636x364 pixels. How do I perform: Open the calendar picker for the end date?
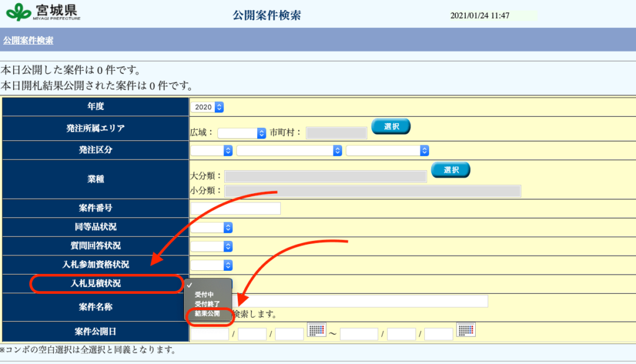click(466, 330)
